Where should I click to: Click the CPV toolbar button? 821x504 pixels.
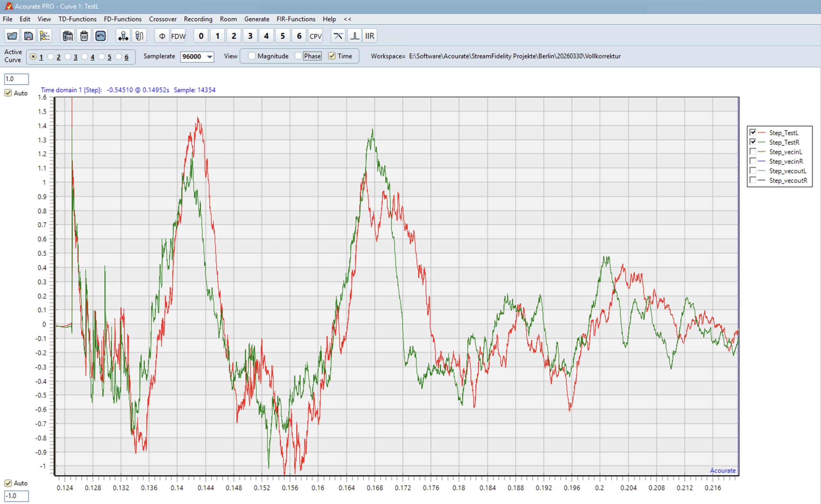point(315,36)
